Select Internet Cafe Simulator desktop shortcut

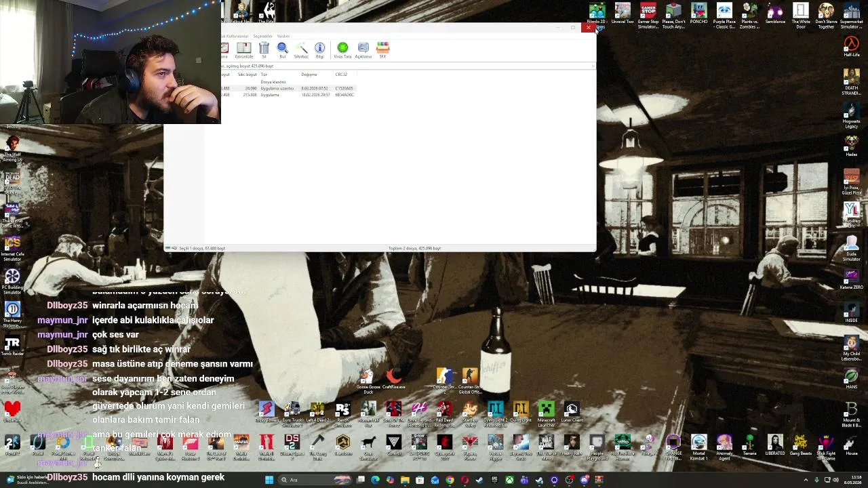(x=12, y=249)
